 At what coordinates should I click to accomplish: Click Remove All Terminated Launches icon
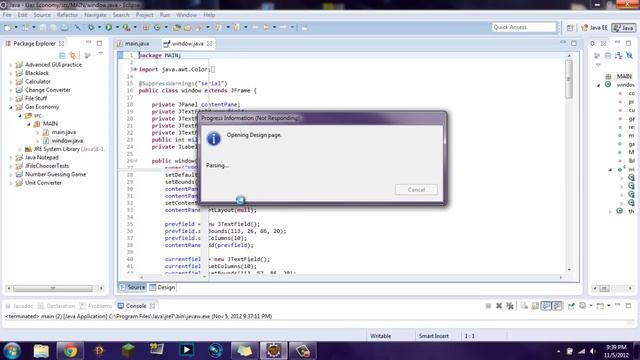510,306
